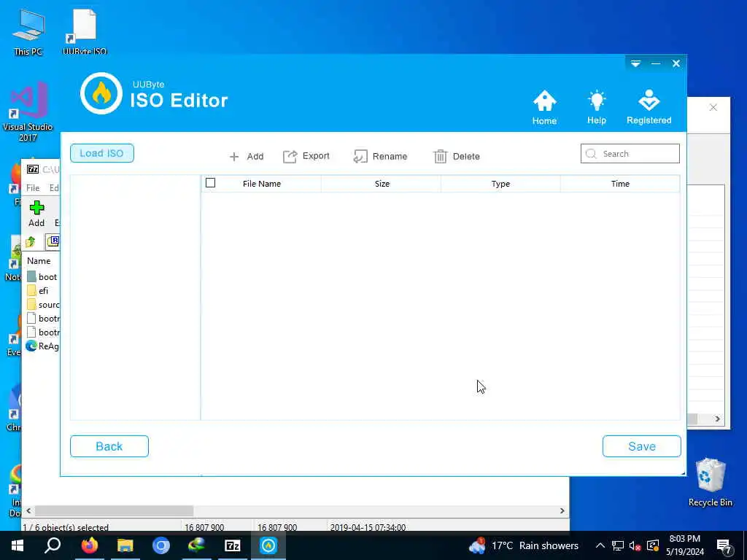The width and height of the screenshot is (747, 560).
Task: Sort by Time column header
Action: 620,184
